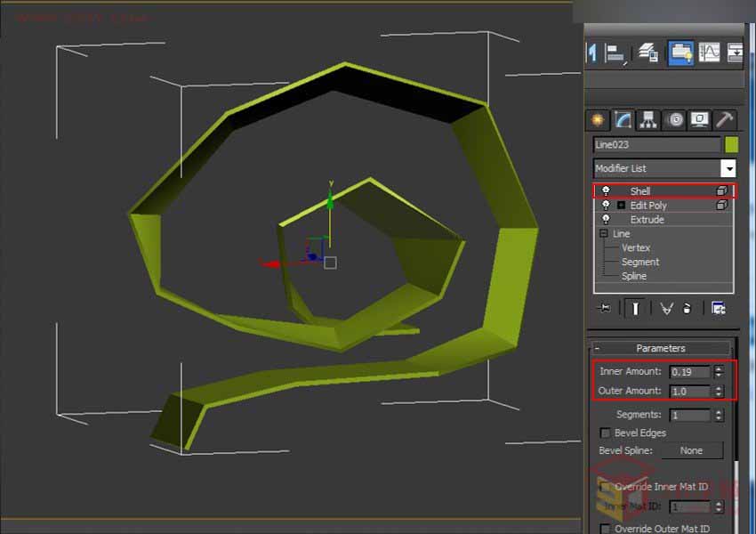This screenshot has width=756, height=534.
Task: Expand the Edit Poly sub-object tree
Action: [621, 206]
